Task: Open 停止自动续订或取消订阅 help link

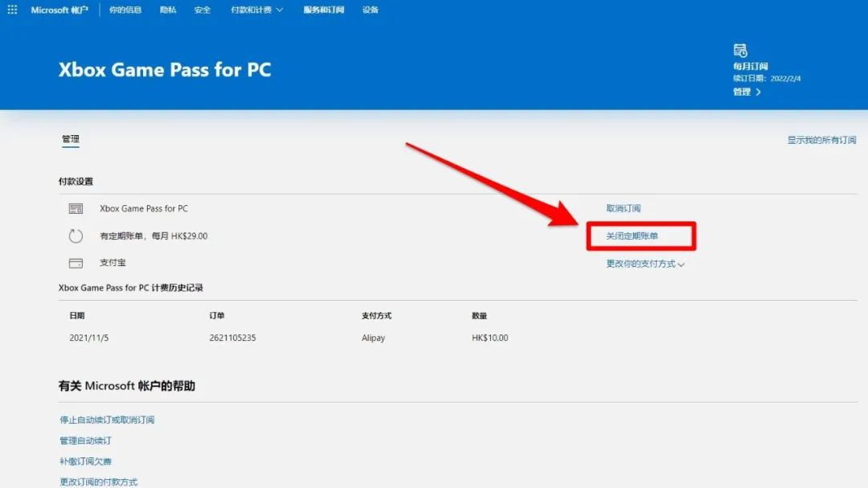Action: click(105, 419)
